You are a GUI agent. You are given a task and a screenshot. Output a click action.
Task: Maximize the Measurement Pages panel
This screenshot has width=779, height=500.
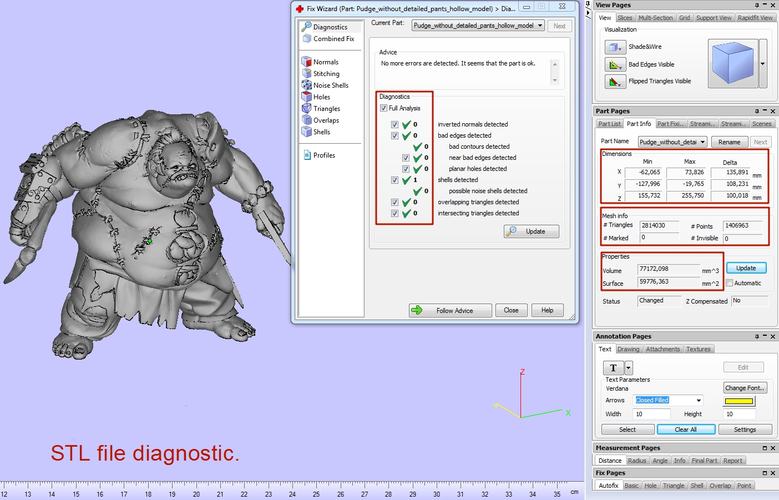765,448
